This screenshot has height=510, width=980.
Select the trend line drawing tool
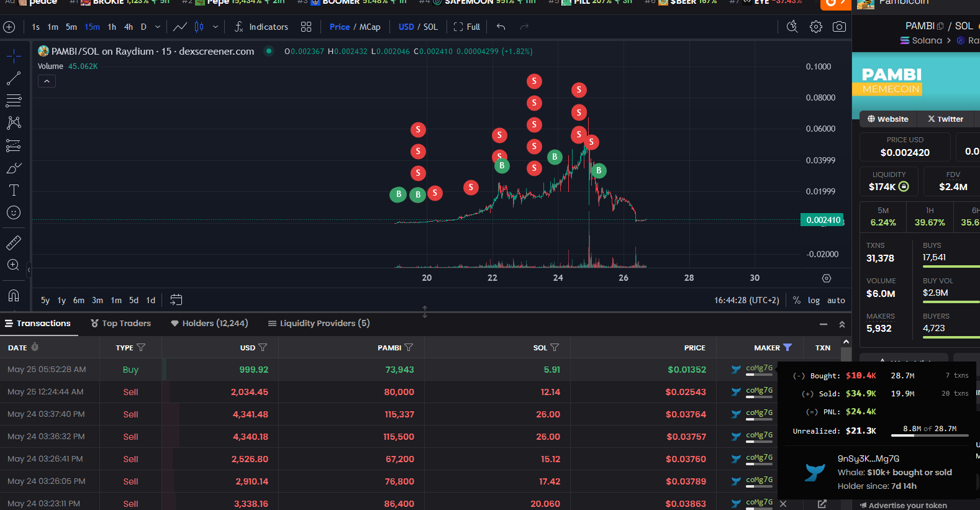pos(14,78)
